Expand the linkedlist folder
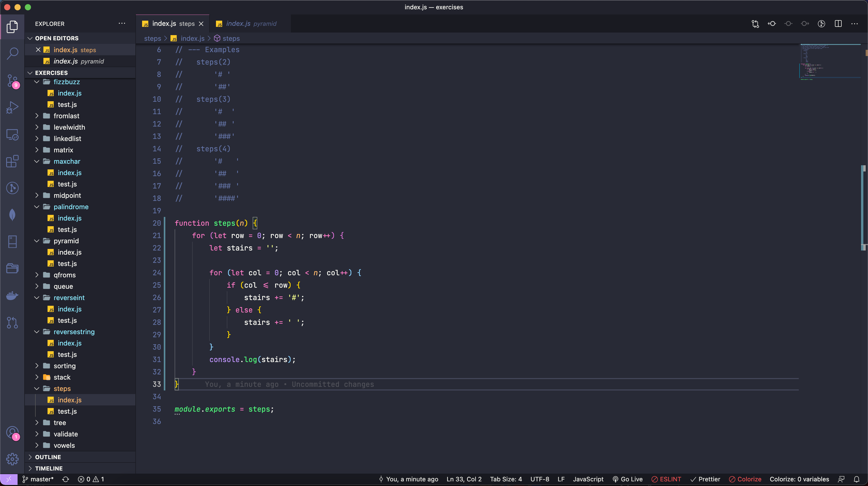The image size is (868, 486). pos(80,138)
